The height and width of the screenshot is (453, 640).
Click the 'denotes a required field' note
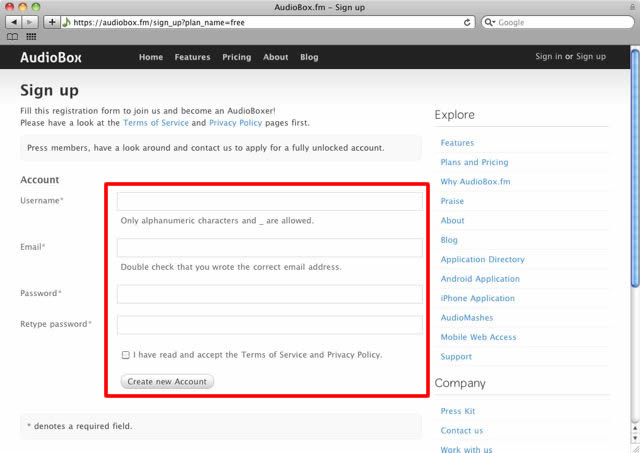pos(80,426)
